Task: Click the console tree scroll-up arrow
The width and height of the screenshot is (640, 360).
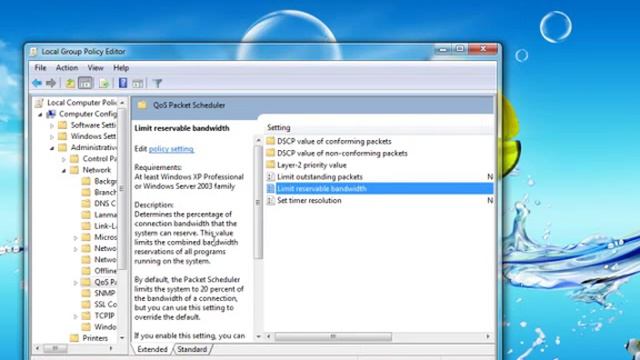Action: coord(122,102)
